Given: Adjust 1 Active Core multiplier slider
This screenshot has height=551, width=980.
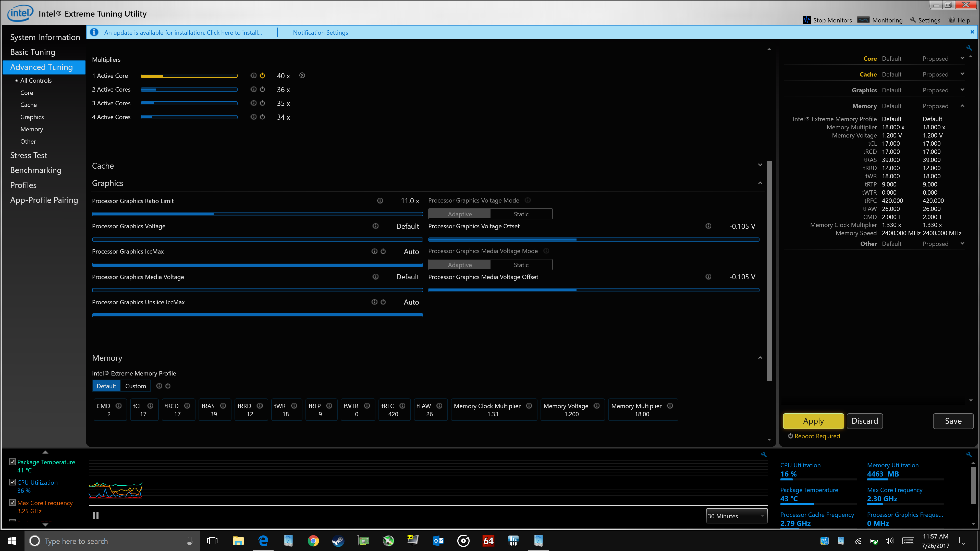Looking at the screenshot, I should [x=189, y=76].
